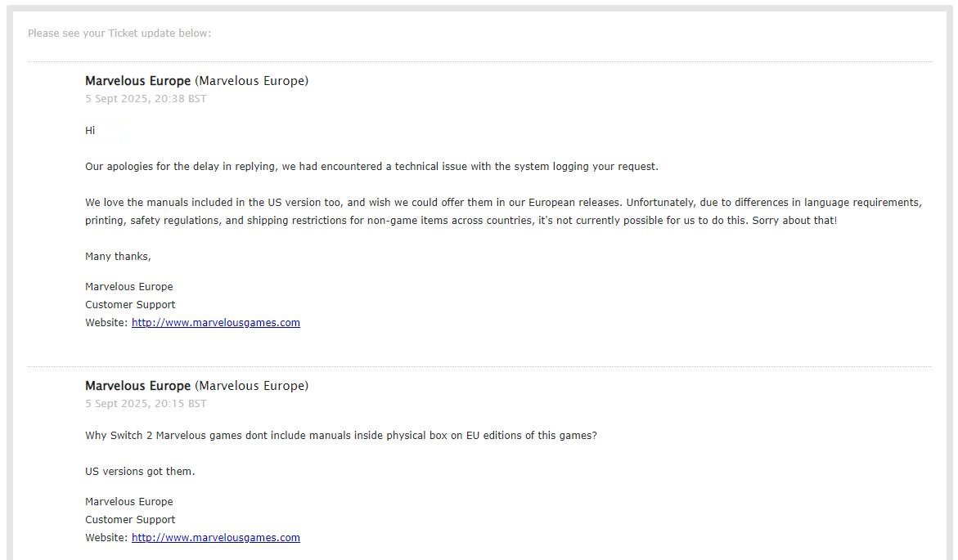Click 'Customer Support' in the second signature
This screenshot has height=560, width=958.
(130, 520)
